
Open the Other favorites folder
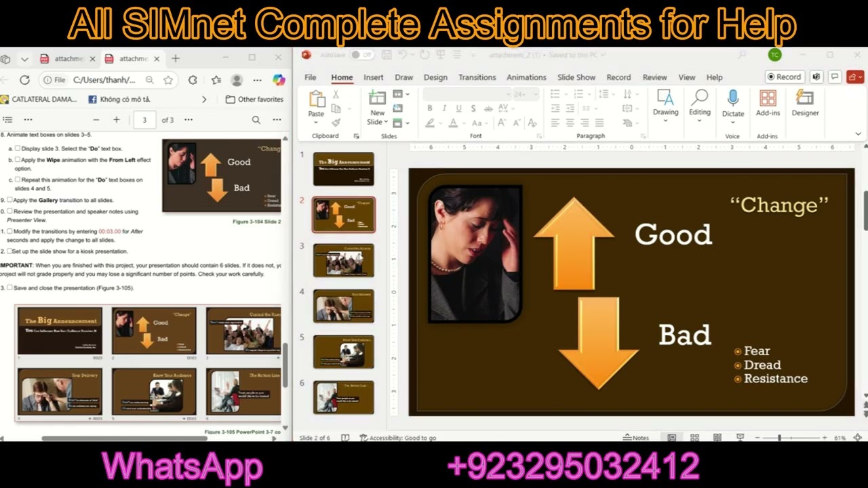point(254,100)
